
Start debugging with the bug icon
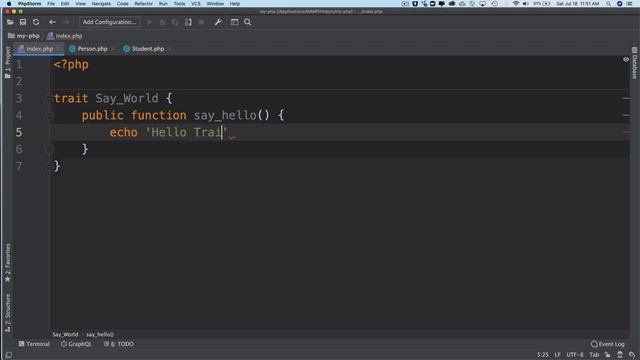click(162, 22)
